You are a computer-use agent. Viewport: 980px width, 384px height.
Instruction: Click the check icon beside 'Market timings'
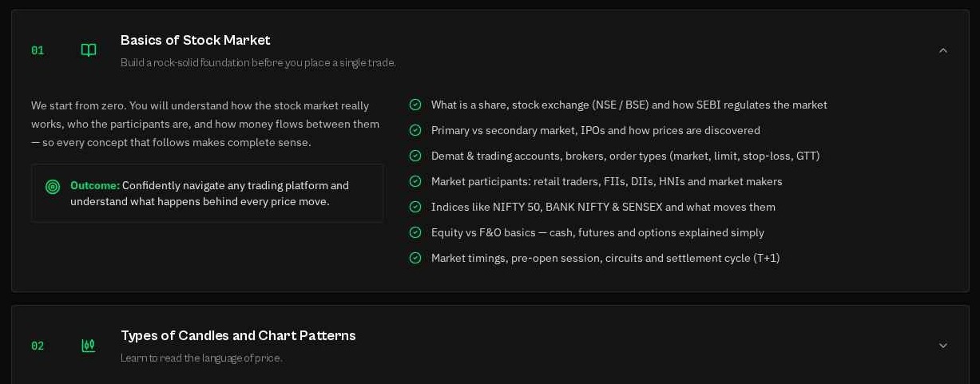coord(415,258)
